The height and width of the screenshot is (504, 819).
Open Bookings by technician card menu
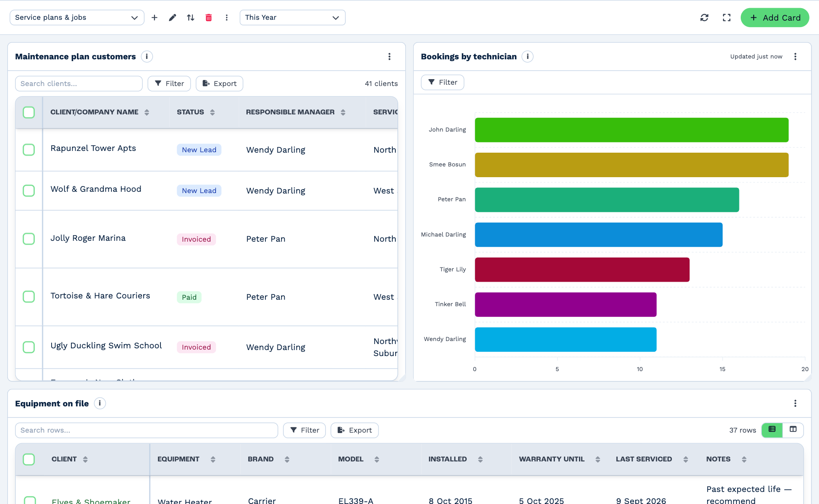pyautogui.click(x=795, y=56)
